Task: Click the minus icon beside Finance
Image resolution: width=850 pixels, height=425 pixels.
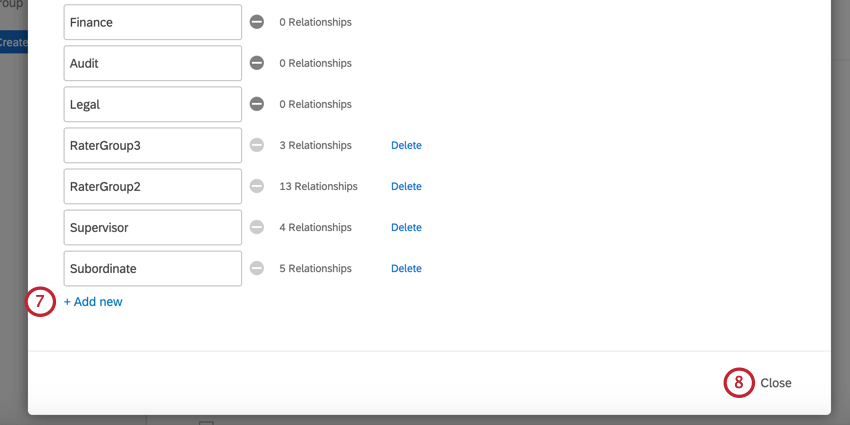Action: 257,22
